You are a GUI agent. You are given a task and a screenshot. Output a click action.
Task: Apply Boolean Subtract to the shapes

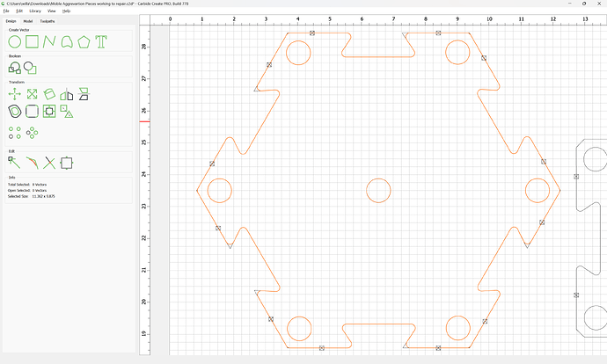[x=30, y=68]
